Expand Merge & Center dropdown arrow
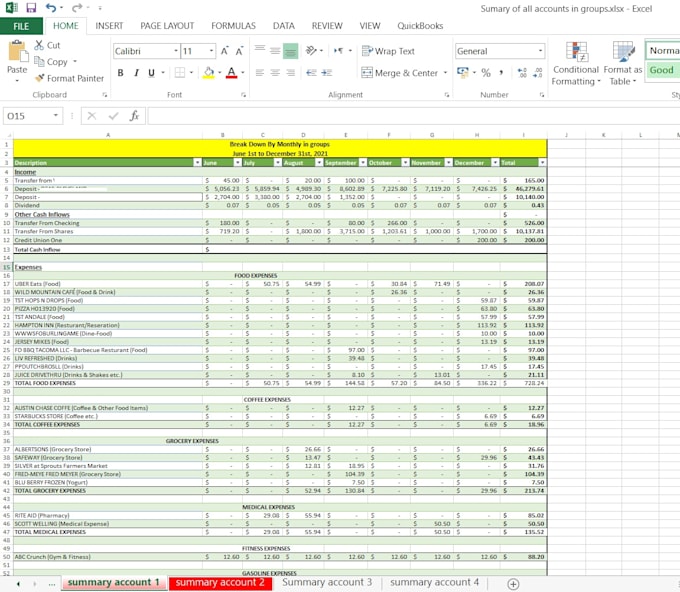Image resolution: width=680 pixels, height=592 pixels. click(x=445, y=72)
